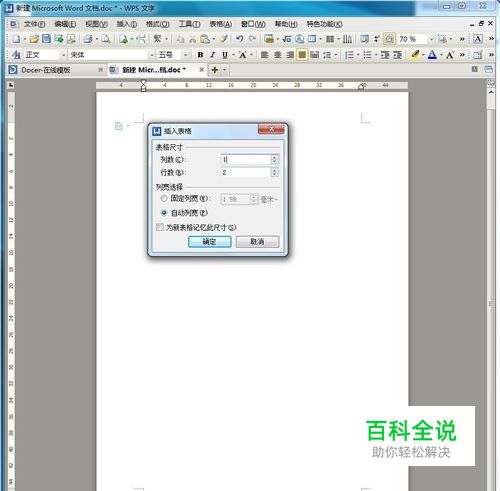
Task: Align text to the right
Action: pyautogui.click(x=290, y=55)
